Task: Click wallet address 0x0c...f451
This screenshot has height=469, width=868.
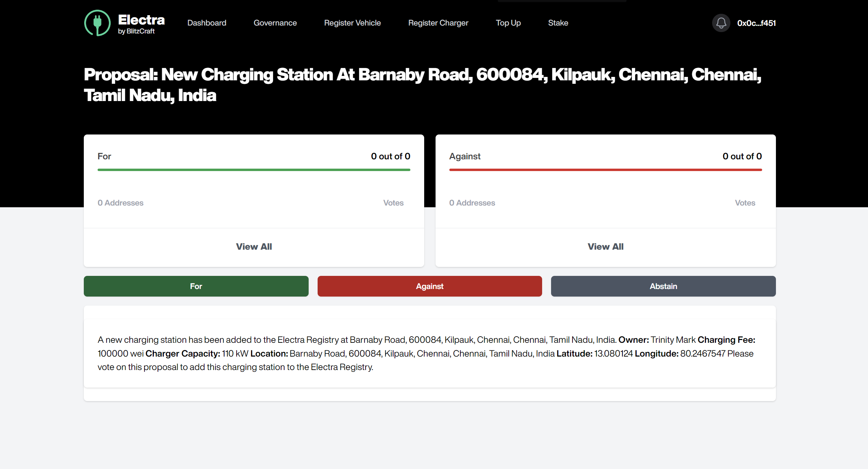Action: tap(756, 23)
